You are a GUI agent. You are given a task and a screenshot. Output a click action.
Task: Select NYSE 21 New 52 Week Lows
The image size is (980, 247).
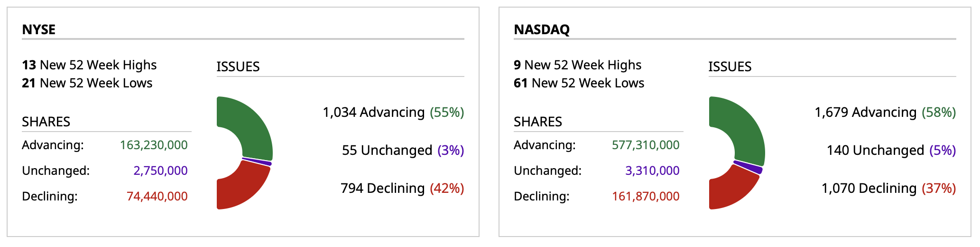[x=87, y=83]
